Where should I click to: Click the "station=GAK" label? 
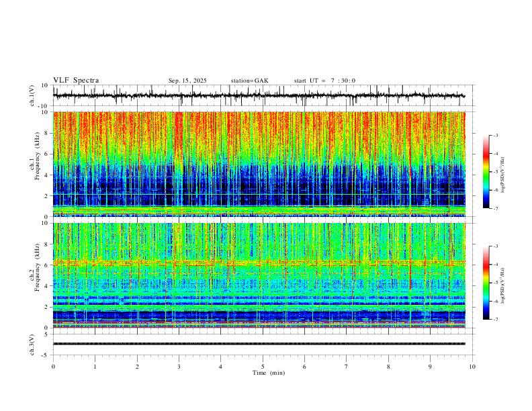tap(249, 81)
